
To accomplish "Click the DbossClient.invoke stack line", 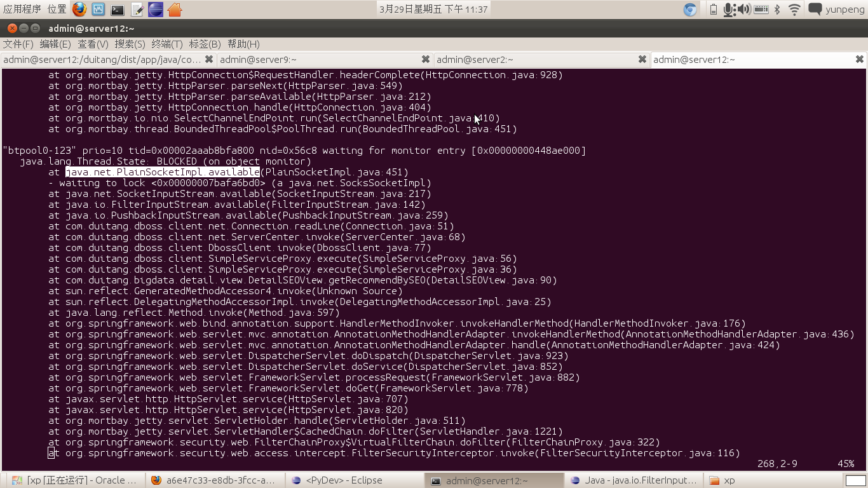I will click(x=240, y=248).
